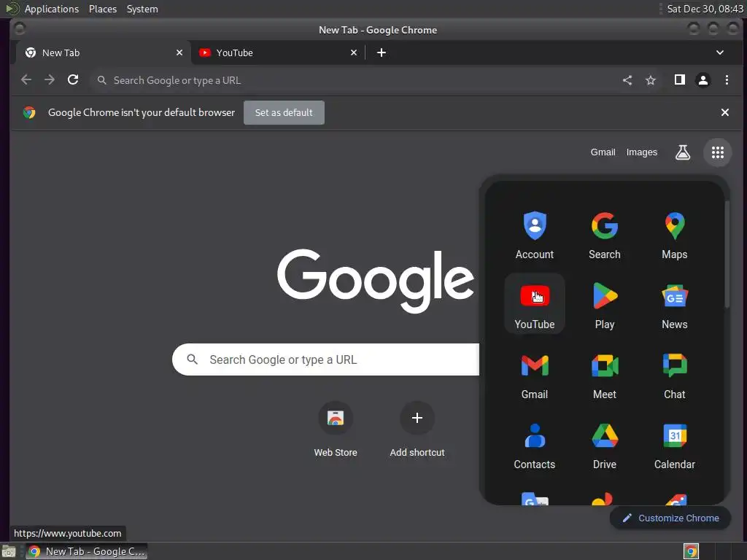Viewport: 747px width, 560px height.
Task: Dismiss the default browser infobar
Action: pyautogui.click(x=724, y=112)
